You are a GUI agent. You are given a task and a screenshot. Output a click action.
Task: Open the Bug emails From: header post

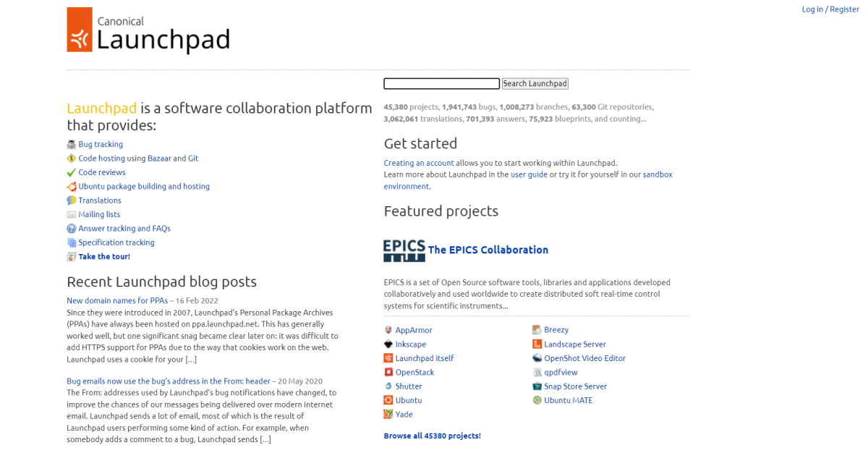(169, 381)
